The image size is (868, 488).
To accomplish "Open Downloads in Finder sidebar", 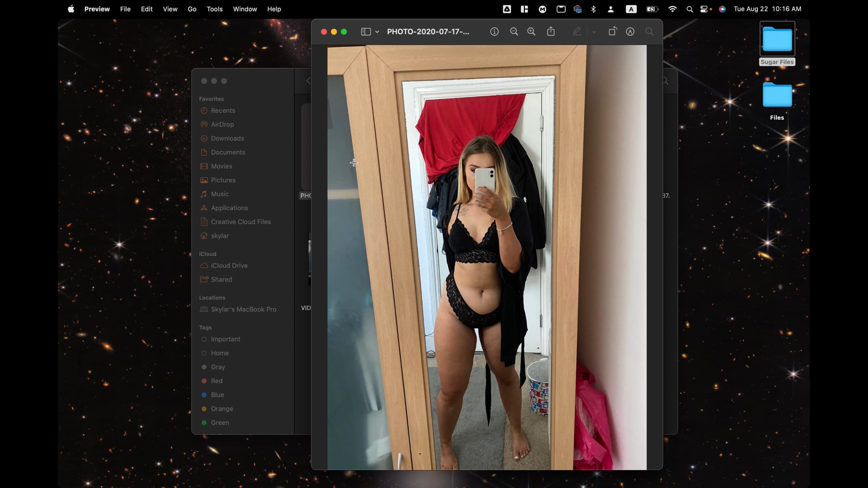I will point(227,139).
